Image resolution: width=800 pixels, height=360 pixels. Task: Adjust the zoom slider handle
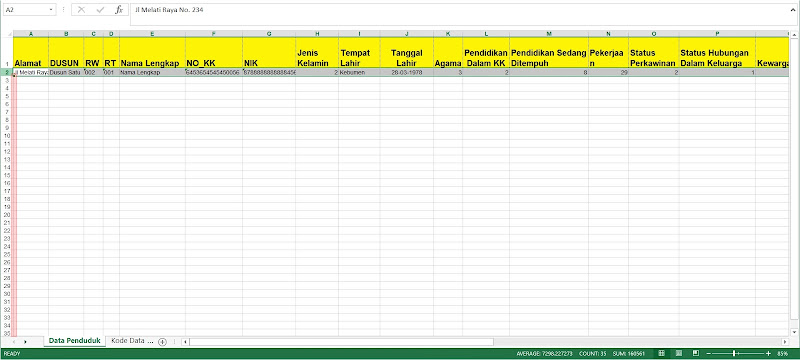[x=734, y=353]
